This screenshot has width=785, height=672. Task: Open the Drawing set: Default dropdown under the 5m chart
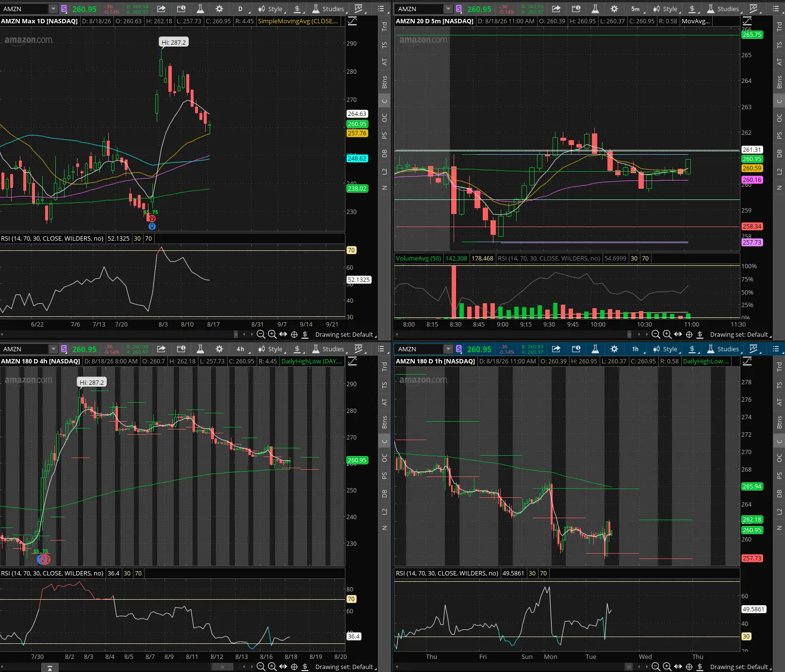point(740,334)
